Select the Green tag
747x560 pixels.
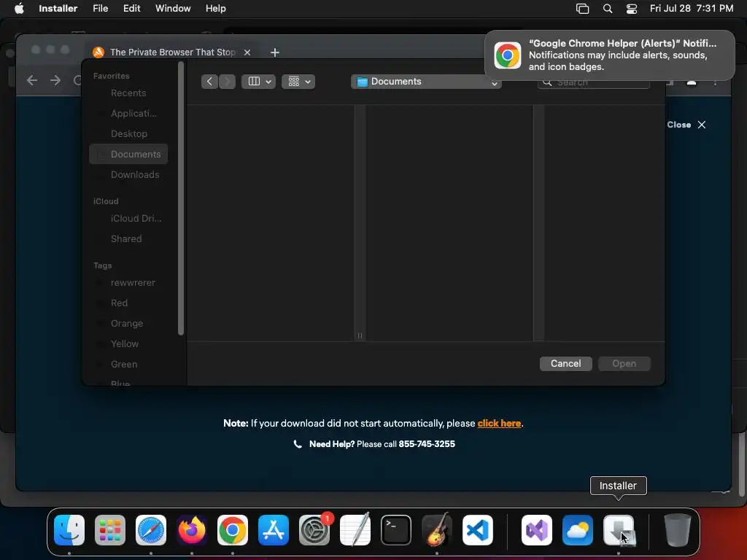coord(128,365)
